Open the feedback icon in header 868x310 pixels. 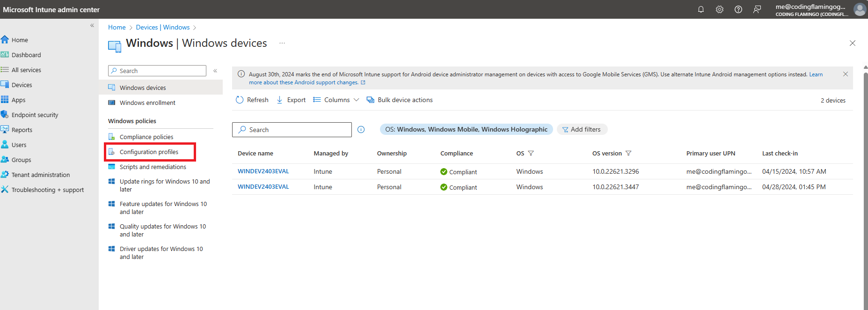click(757, 9)
